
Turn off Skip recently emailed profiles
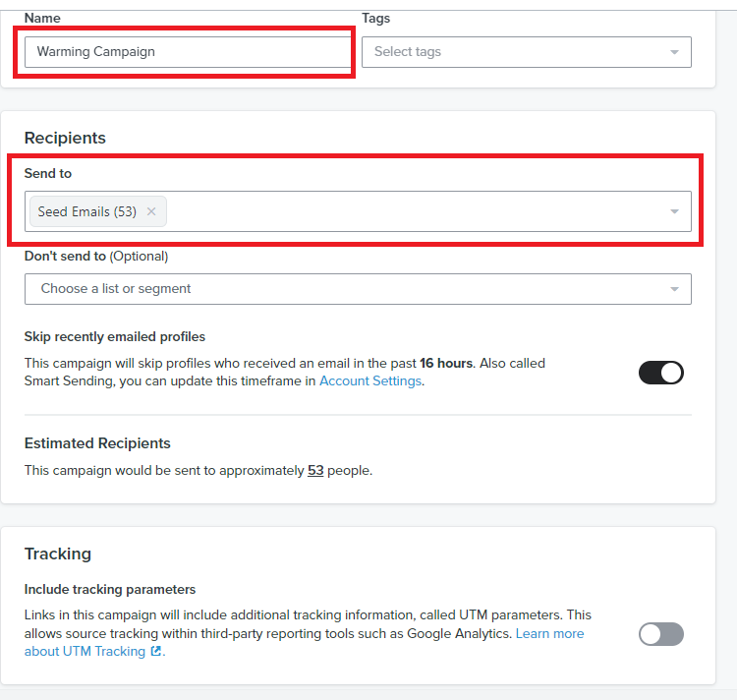(x=661, y=373)
